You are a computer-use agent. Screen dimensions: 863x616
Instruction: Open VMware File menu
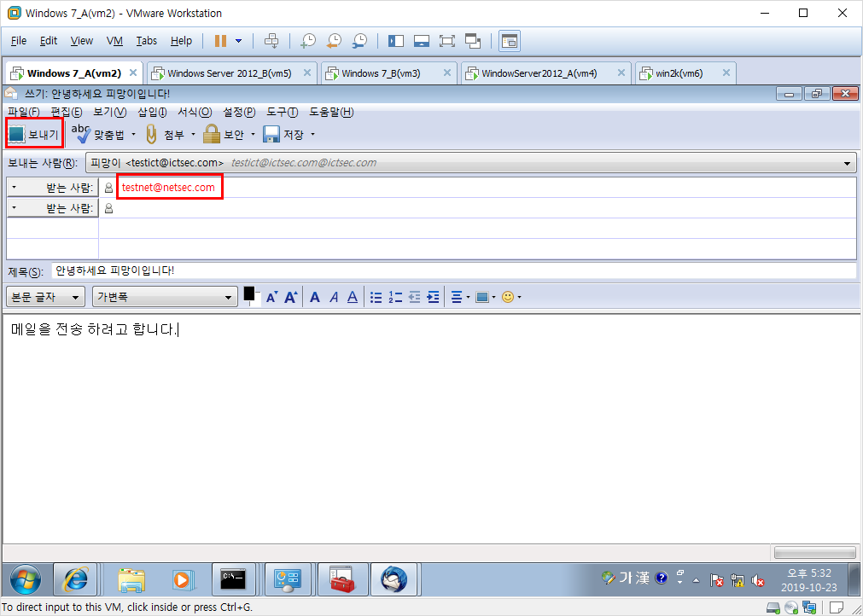click(x=19, y=41)
